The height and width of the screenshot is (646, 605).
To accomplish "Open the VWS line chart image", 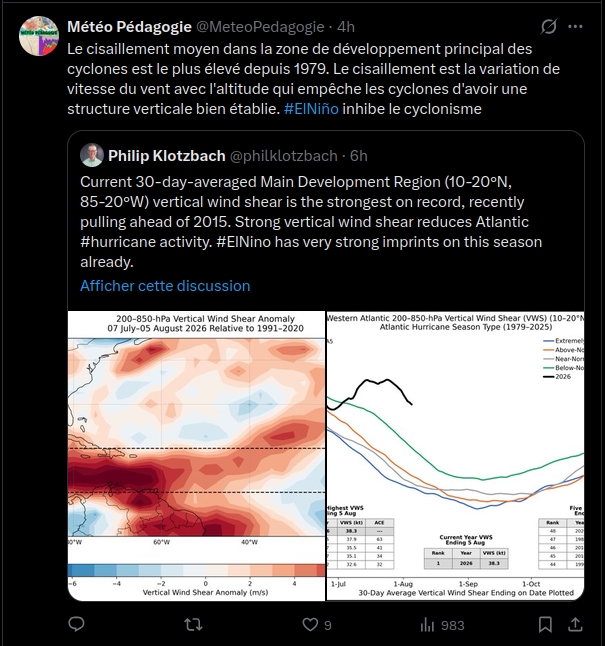I will point(455,456).
